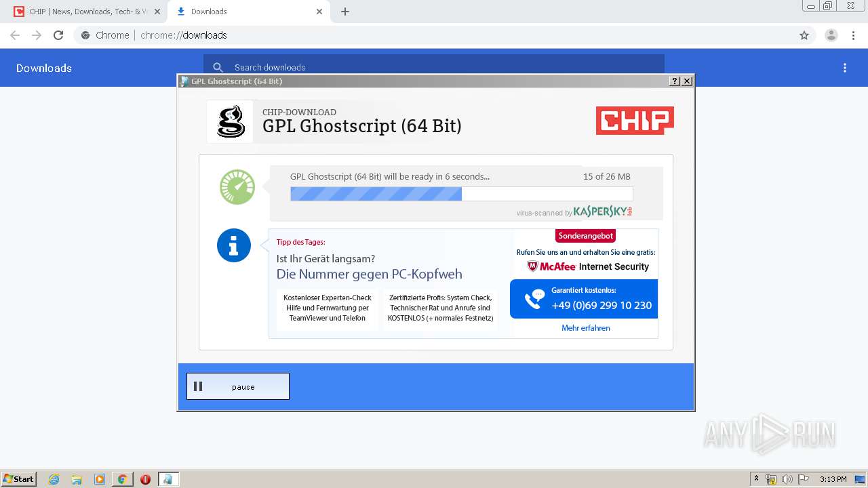Viewport: 868px width, 488px height.
Task: Click the 3:13 PM clock
Action: 833,479
